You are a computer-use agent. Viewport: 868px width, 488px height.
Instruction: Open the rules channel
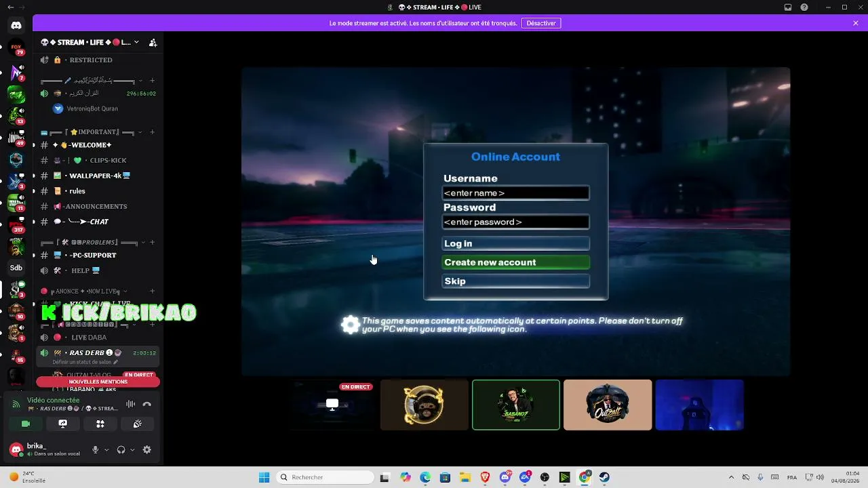coord(98,191)
